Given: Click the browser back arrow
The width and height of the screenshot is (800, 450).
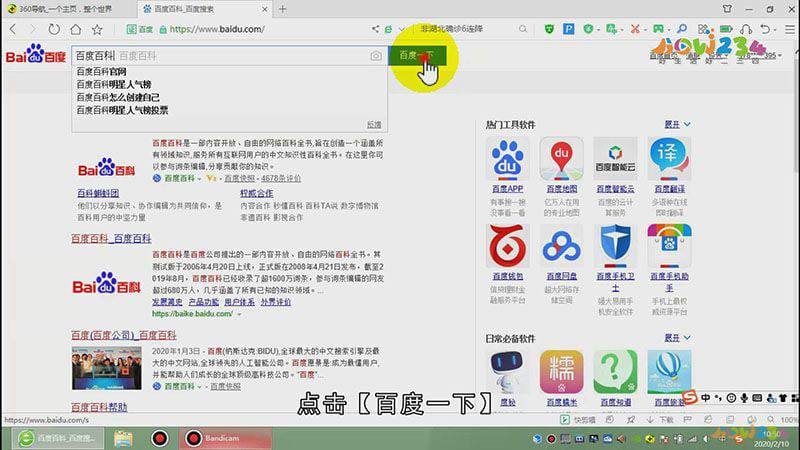Looking at the screenshot, I should [x=13, y=29].
